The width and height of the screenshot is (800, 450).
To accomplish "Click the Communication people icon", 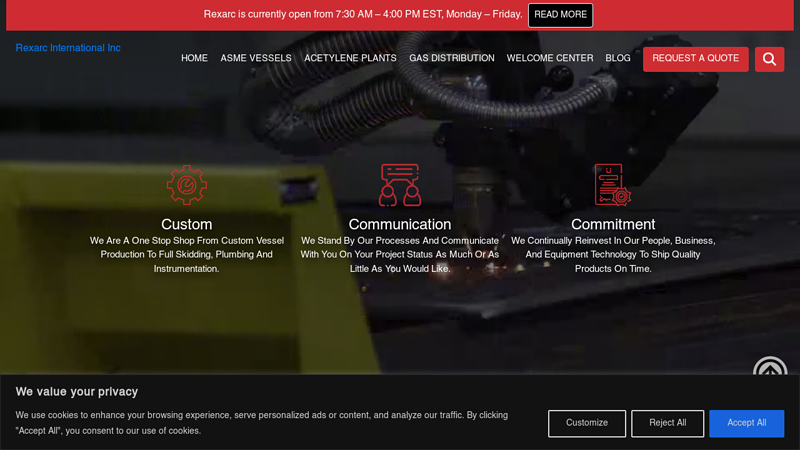I will click(x=400, y=185).
